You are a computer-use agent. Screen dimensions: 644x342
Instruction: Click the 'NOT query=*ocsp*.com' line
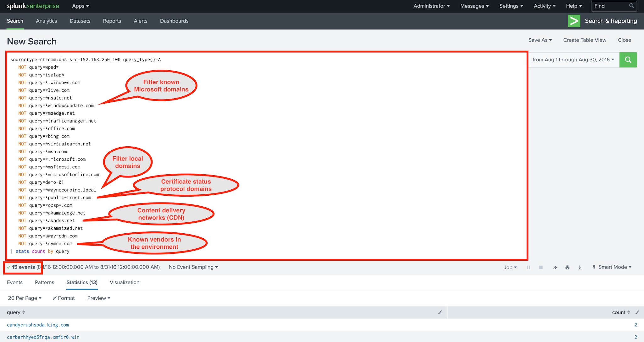coord(45,205)
